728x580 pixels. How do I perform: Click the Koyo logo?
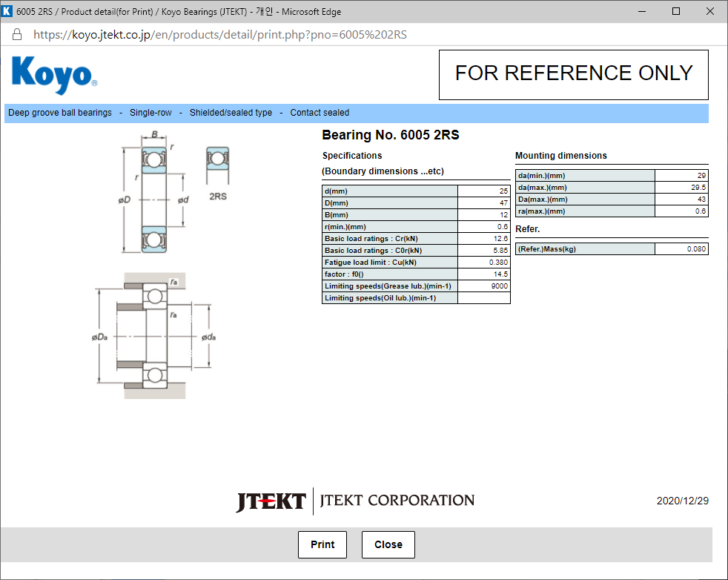(x=54, y=74)
